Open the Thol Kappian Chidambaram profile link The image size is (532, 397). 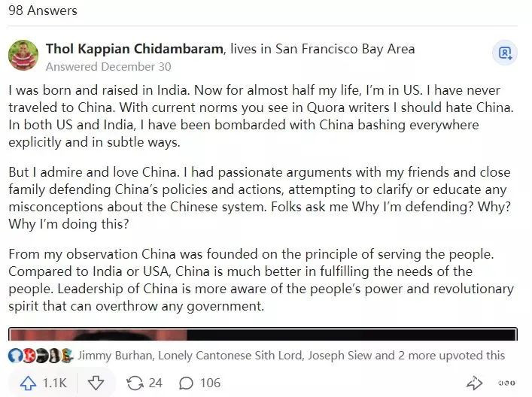coord(135,49)
